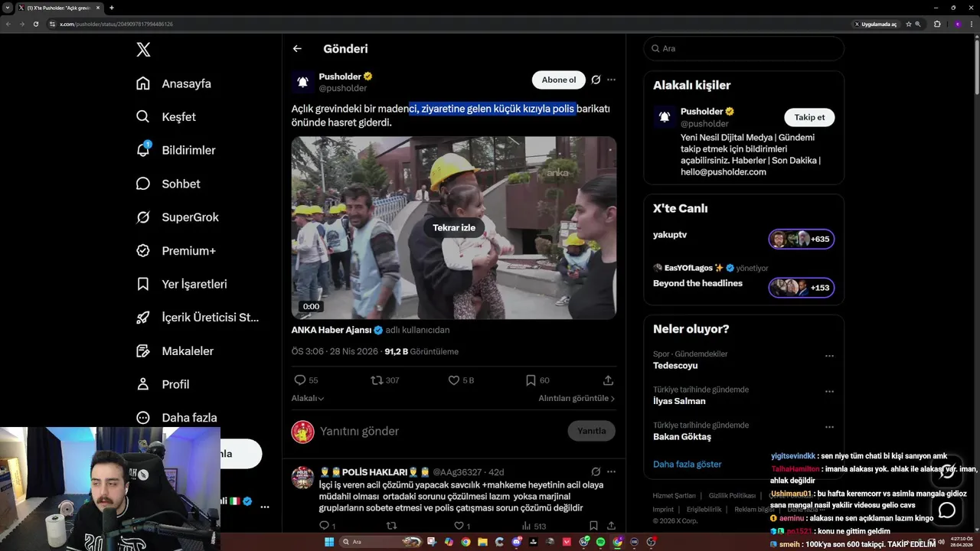Click Tekrar izle on the video

coord(454,227)
